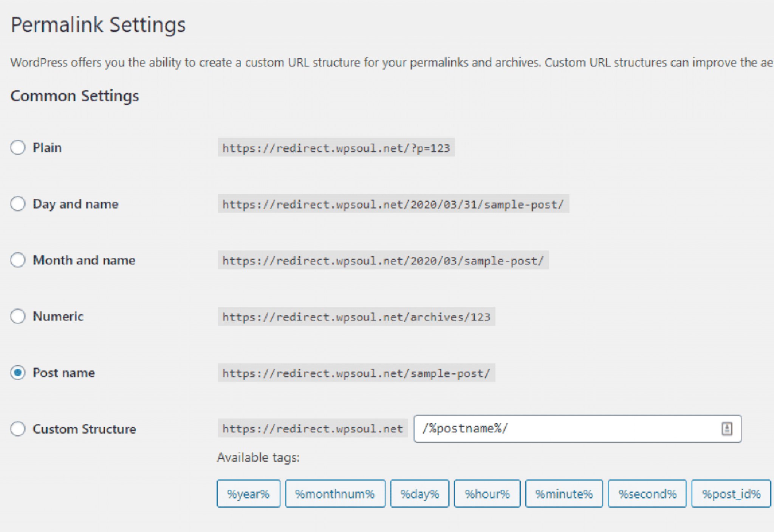Select the Plain permalink radio button
Viewport: 774px width, 532px height.
click(18, 147)
